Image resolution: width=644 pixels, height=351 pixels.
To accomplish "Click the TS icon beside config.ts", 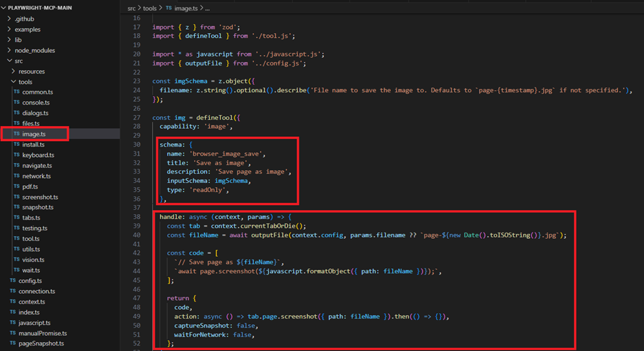I will point(12,281).
